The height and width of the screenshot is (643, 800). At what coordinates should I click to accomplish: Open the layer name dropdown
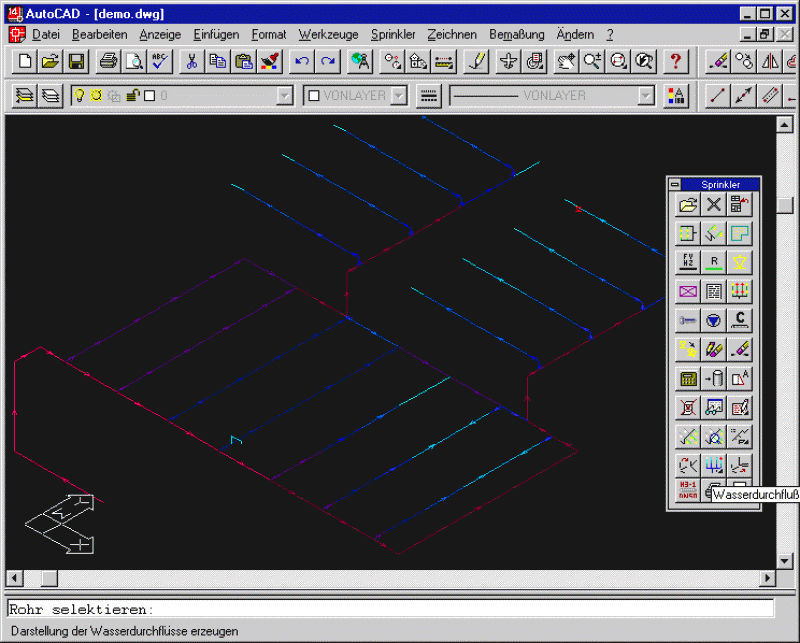coord(285,96)
